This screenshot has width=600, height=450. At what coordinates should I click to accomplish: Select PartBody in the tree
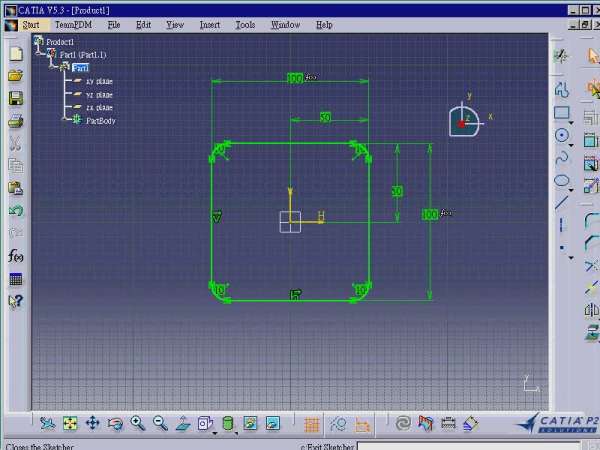coord(101,121)
